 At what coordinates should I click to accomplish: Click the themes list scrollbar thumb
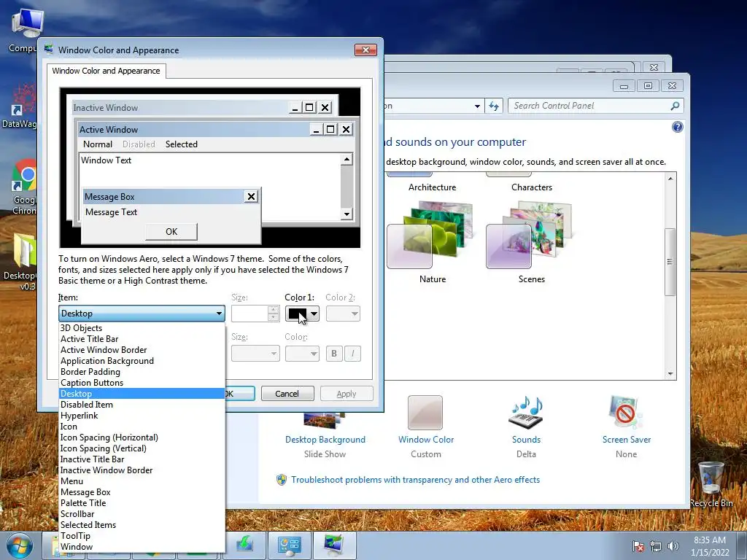click(x=670, y=262)
